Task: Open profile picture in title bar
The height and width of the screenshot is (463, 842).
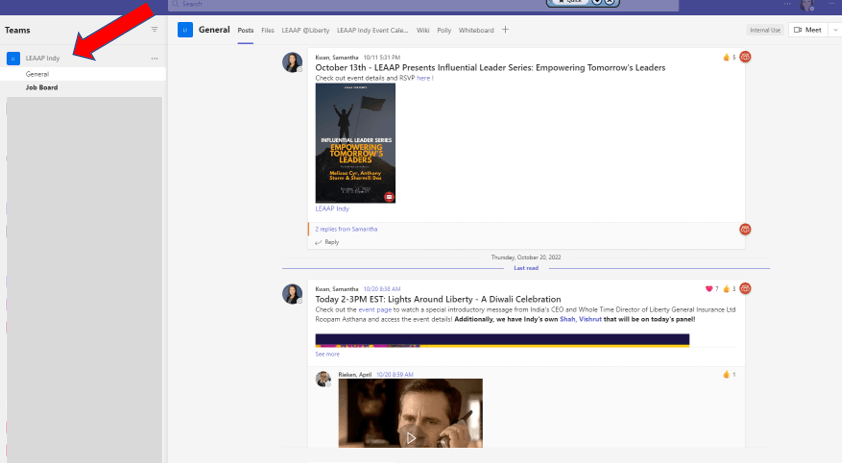Action: pos(807,5)
